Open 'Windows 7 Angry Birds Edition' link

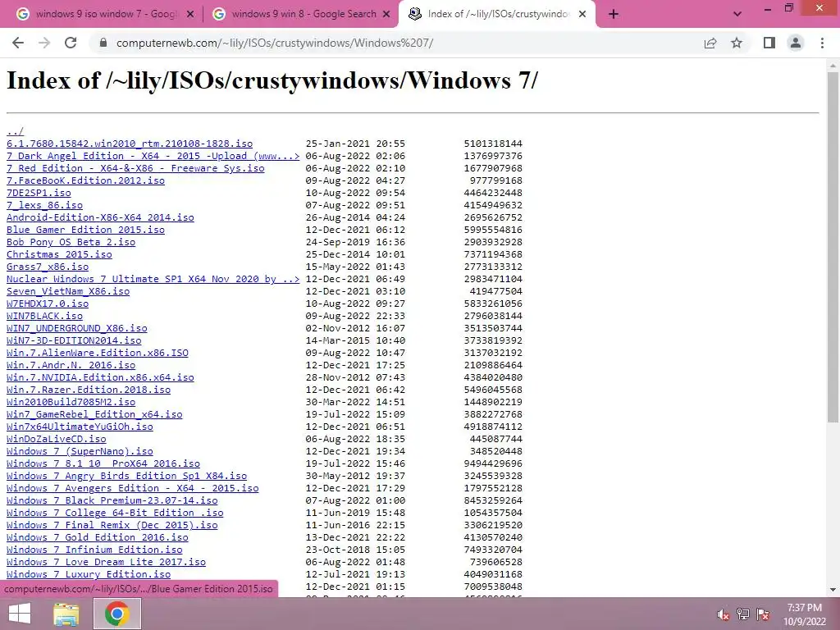(127, 477)
